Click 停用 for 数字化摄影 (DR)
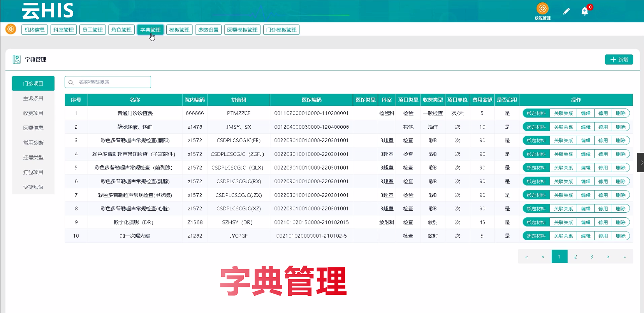Image resolution: width=644 pixels, height=313 pixels. click(x=603, y=222)
